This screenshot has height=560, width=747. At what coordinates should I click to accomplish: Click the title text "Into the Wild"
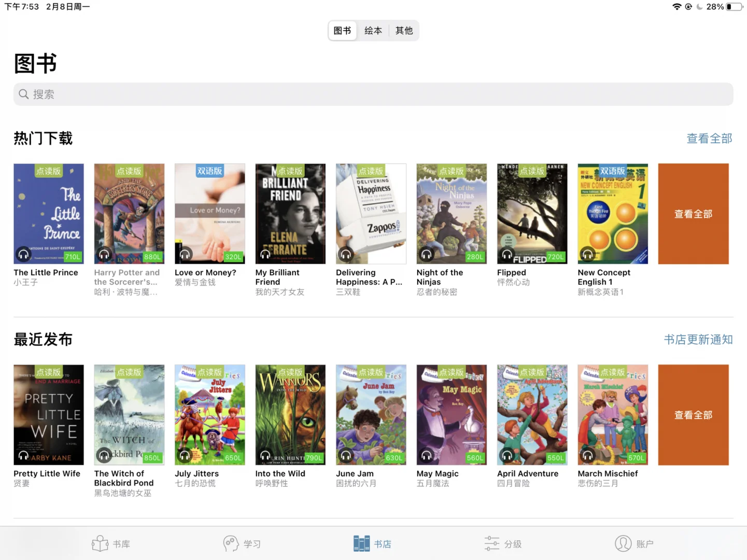(280, 474)
